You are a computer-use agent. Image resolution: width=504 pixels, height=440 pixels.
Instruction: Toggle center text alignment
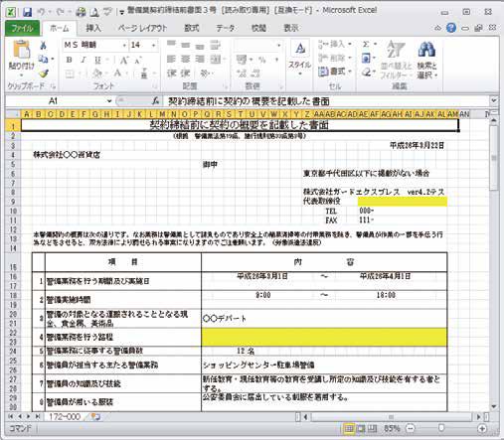(x=185, y=60)
